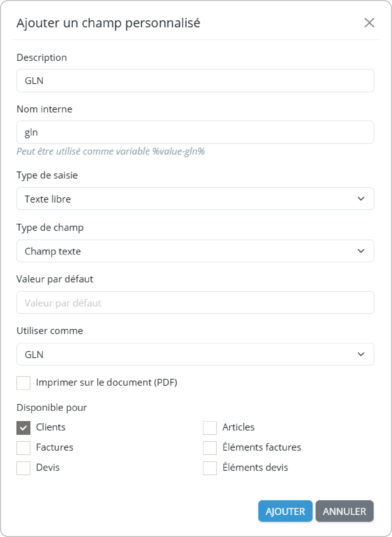392x537 pixels.
Task: Select the Éléments devis checkbox
Action: point(210,468)
